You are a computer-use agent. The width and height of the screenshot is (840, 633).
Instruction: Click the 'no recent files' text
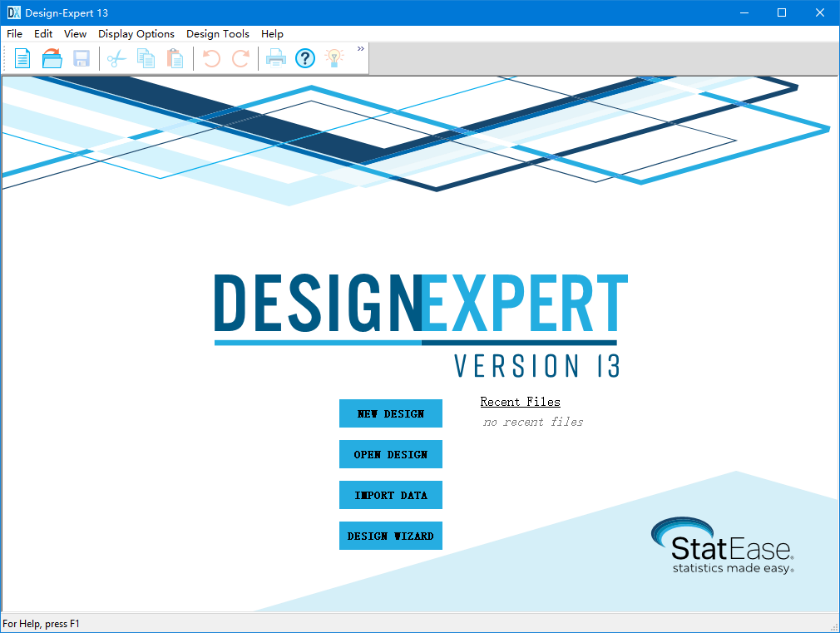533,422
